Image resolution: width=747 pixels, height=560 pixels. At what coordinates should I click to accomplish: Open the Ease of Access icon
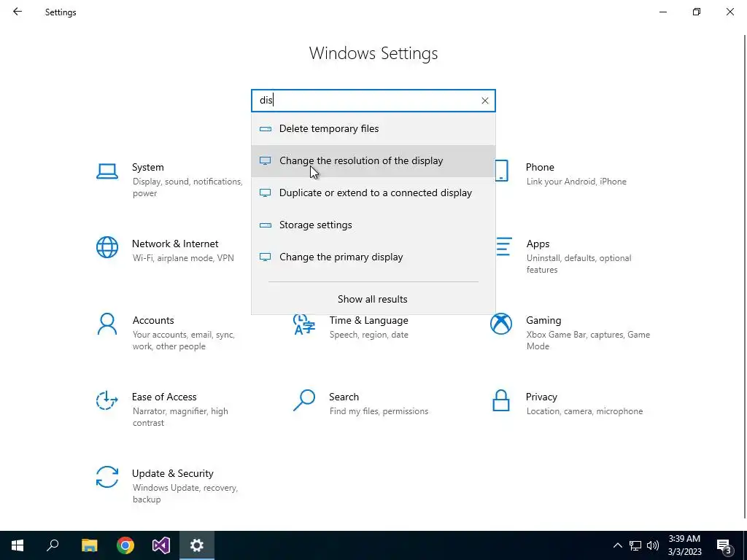(107, 400)
